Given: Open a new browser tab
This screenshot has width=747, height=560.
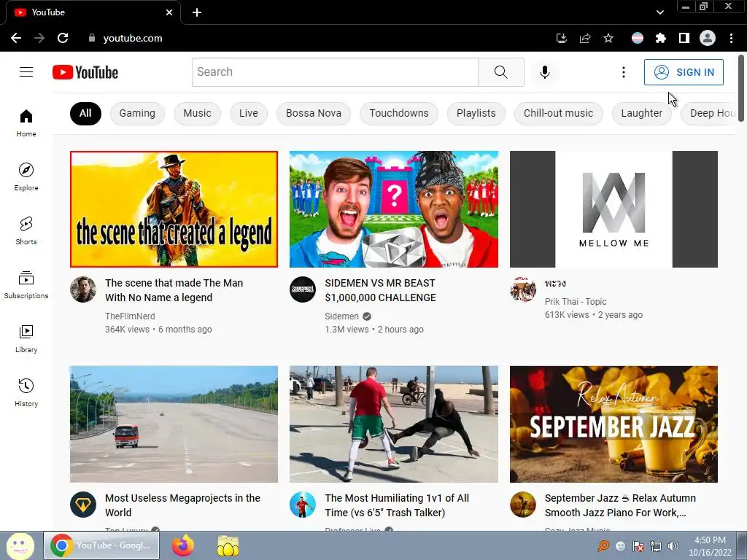Looking at the screenshot, I should [x=197, y=12].
